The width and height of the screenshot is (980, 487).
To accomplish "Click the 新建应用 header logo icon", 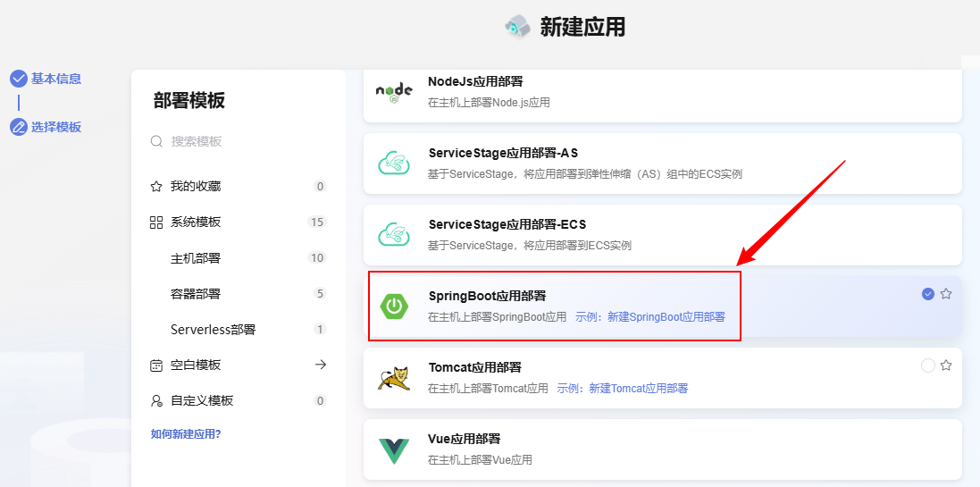I will tap(517, 27).
